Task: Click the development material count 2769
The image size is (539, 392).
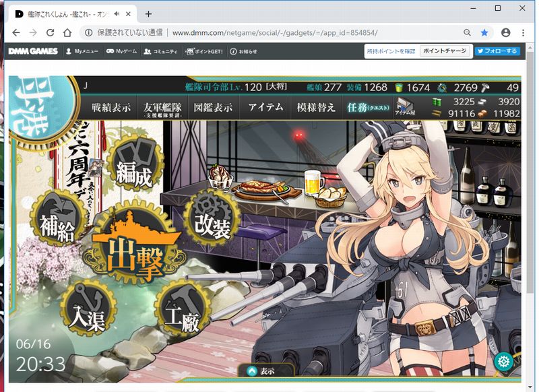Action: point(466,88)
